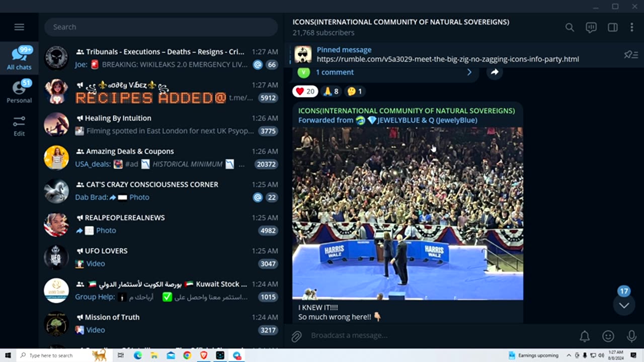Open Kuwait Stock group chat
Viewport: 644px width, 362px height.
coord(161,290)
